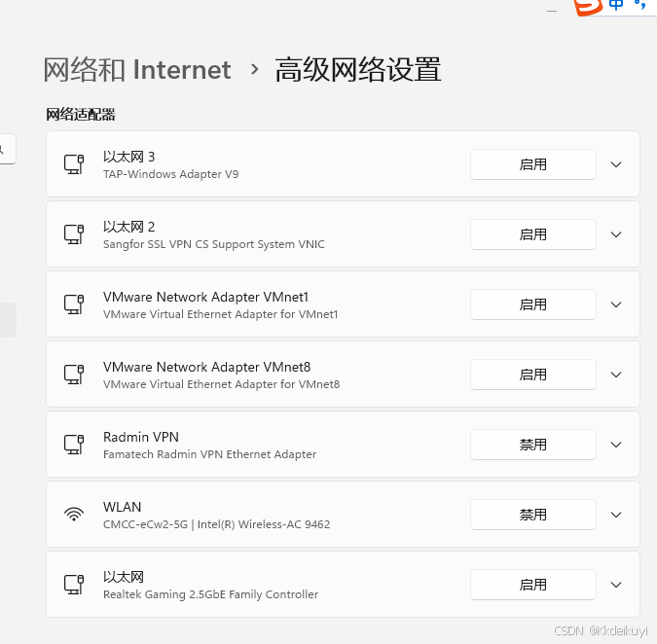The image size is (657, 644).
Task: Enable the Realtek Gaming 以太网 adapter
Action: [532, 585]
